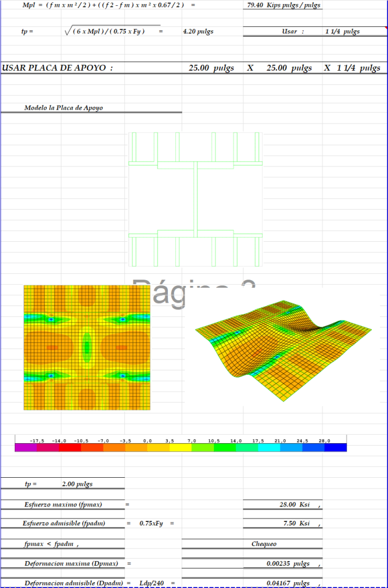Image resolution: width=388 pixels, height=588 pixels.
Task: Select the cell "79.40 Kips pulgs / pulgs"
Action: (x=284, y=5)
